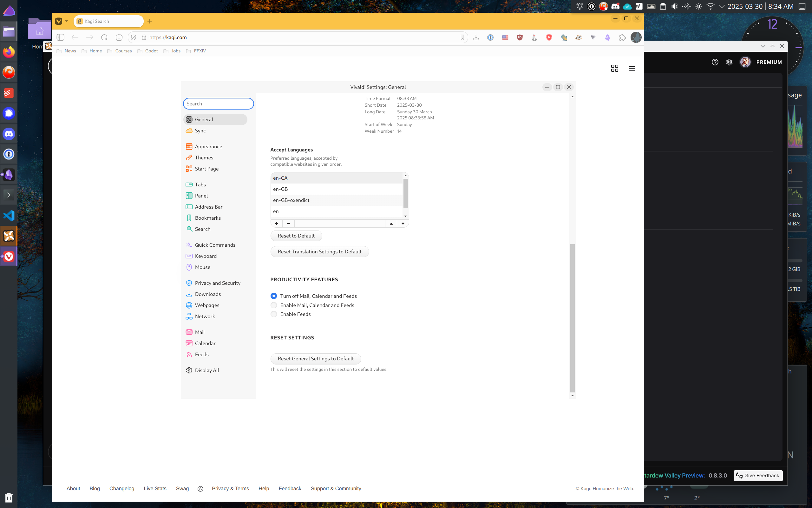Open the News bookmarks folder
This screenshot has height=508, width=812.
(66, 51)
